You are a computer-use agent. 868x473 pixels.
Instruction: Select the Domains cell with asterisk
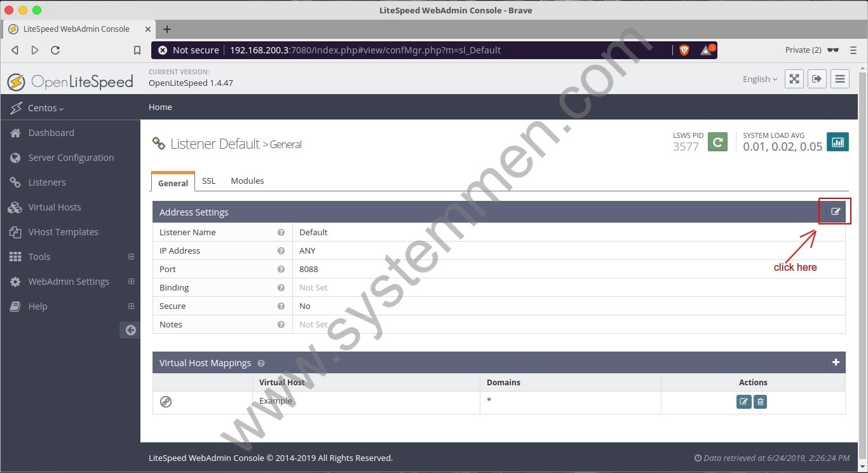point(570,402)
